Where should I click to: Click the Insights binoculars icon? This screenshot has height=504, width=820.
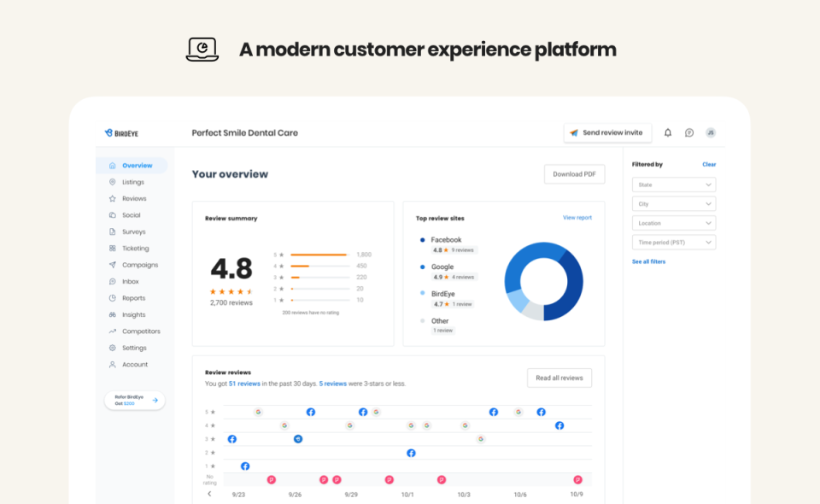[112, 314]
